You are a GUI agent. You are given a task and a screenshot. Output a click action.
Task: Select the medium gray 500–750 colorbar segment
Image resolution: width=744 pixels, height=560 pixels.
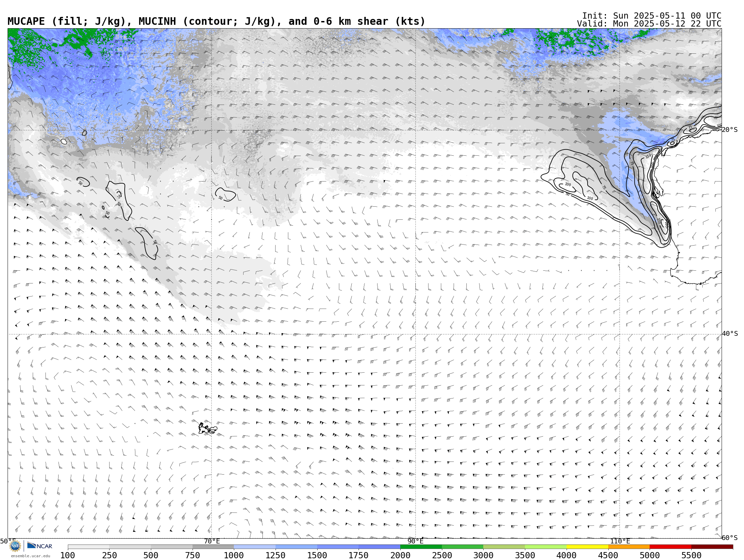[x=172, y=547]
